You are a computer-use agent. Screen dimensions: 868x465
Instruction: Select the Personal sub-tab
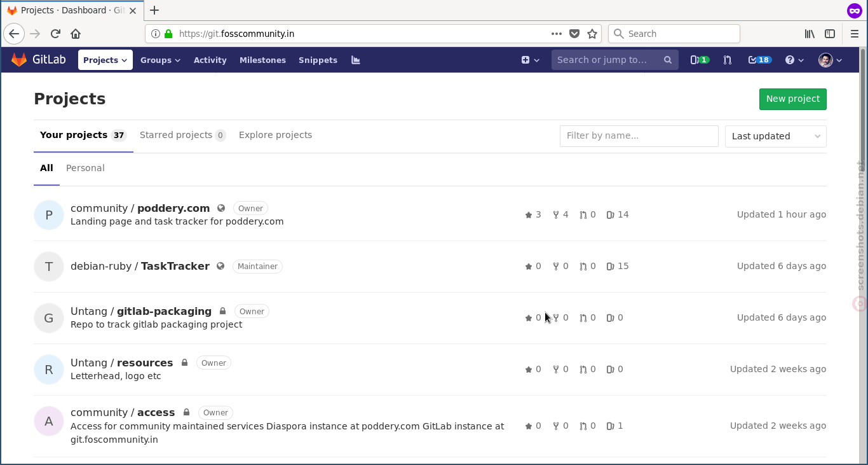click(x=85, y=168)
